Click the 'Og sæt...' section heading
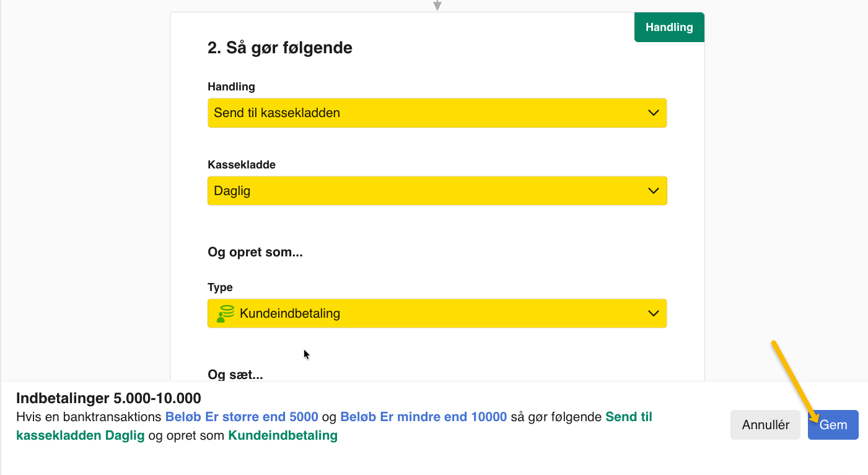 point(235,374)
